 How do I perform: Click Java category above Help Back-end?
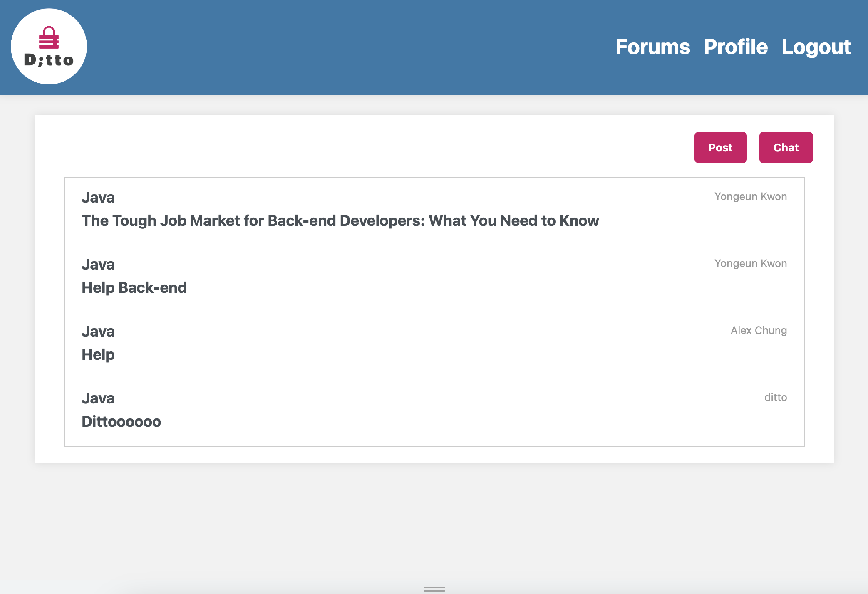(x=98, y=265)
